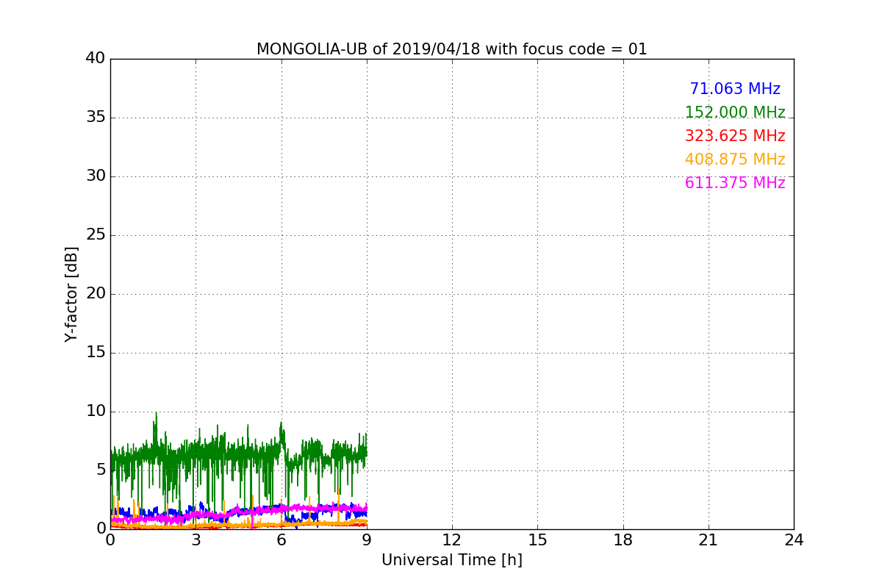The width and height of the screenshot is (882, 588).
Task: Click y-axis tick label 35
Action: pyautogui.click(x=96, y=118)
